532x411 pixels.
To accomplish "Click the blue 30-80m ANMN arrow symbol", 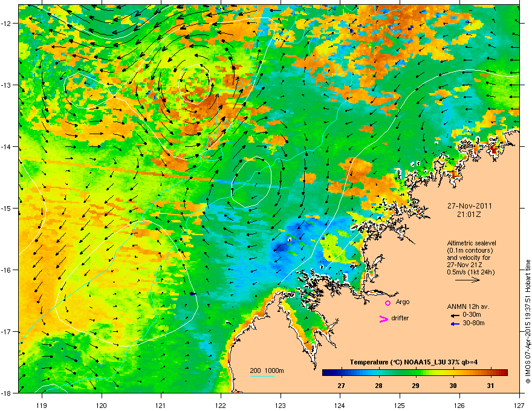I will pyautogui.click(x=455, y=324).
